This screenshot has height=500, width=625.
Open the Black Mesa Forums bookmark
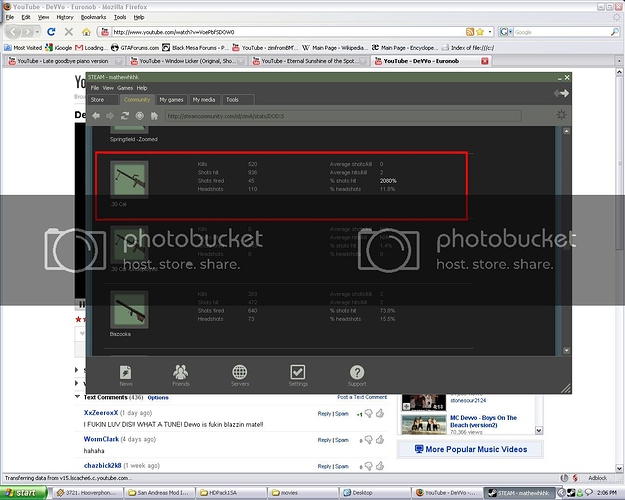[195, 47]
